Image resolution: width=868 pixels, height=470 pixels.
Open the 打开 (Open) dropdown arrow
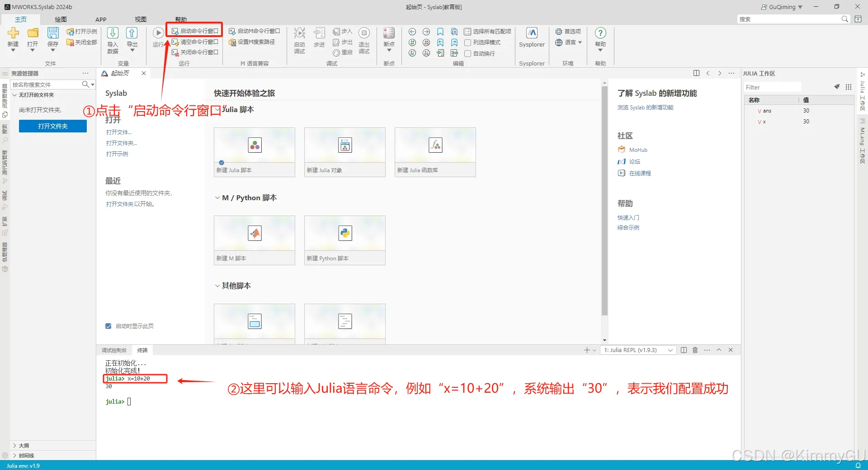33,50
